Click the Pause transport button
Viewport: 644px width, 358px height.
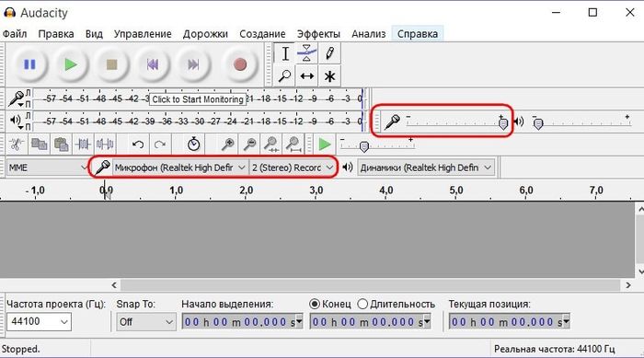pos(29,64)
